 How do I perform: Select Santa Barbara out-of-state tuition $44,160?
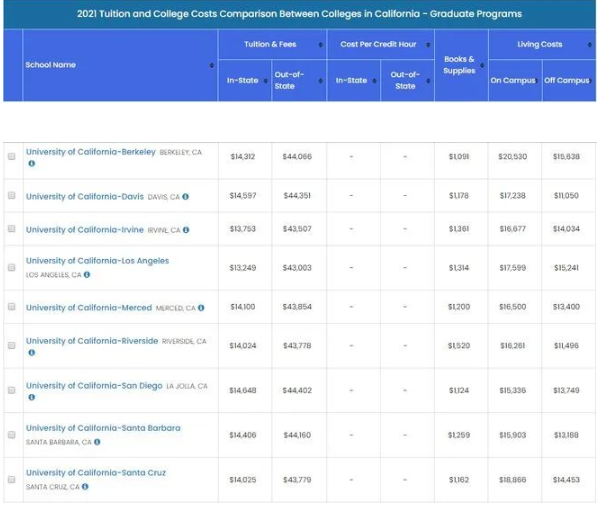click(297, 435)
